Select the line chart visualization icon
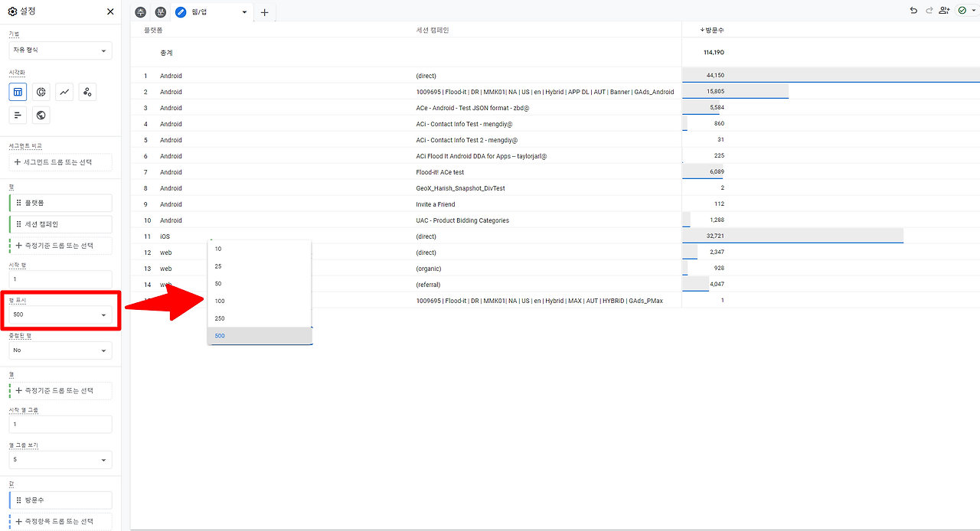 click(x=65, y=92)
